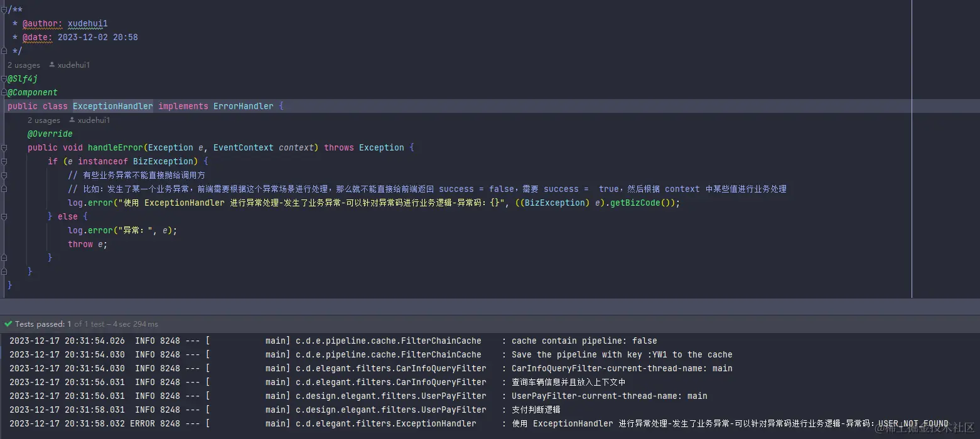980x439 pixels.
Task: Click the EventContext parameter type
Action: tap(244, 148)
